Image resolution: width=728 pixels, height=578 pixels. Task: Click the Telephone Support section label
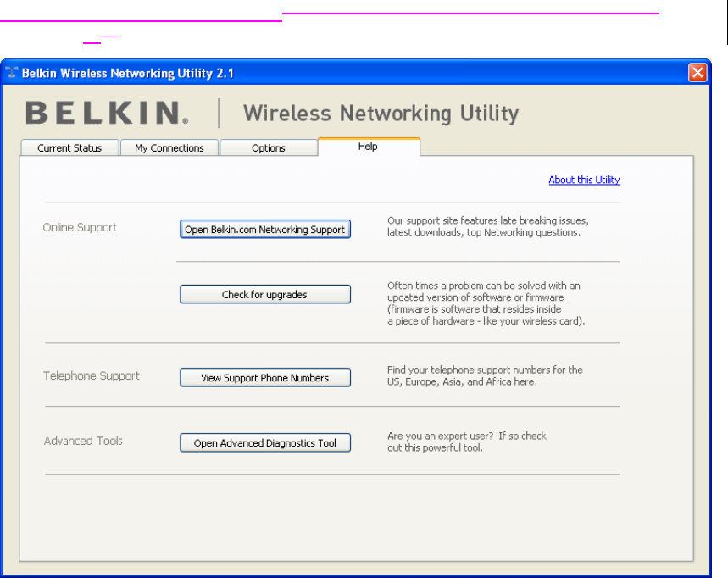[x=91, y=375]
